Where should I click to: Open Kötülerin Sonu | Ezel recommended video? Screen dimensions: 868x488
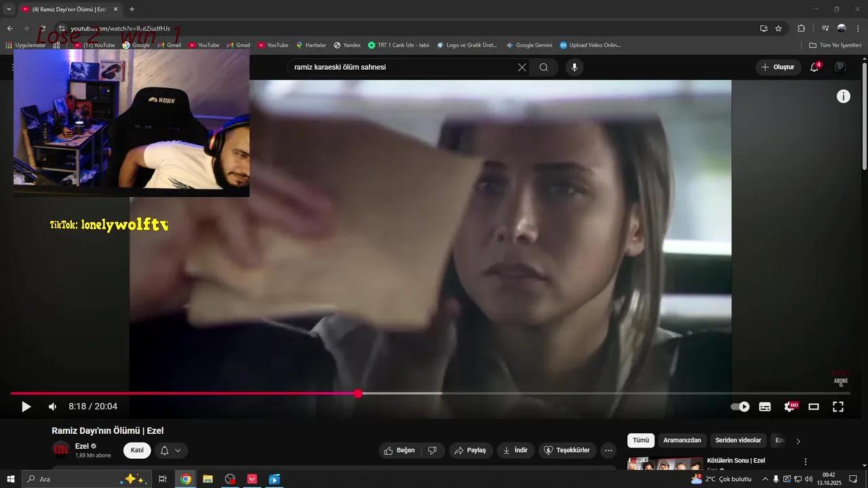(736, 461)
